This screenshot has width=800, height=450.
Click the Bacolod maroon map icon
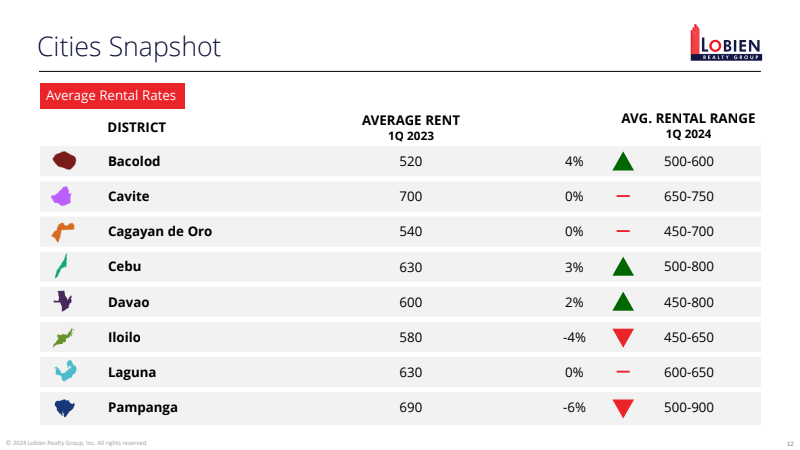(x=65, y=161)
